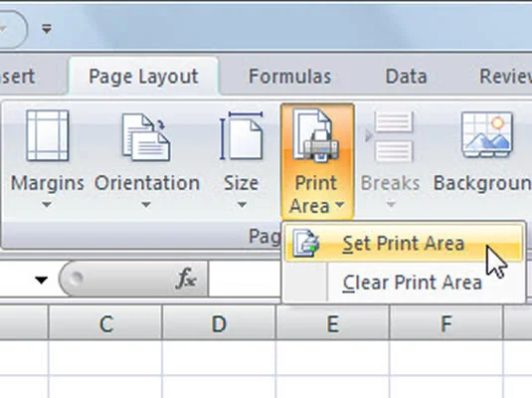532x398 pixels.
Task: Select column D header
Action: click(x=219, y=323)
